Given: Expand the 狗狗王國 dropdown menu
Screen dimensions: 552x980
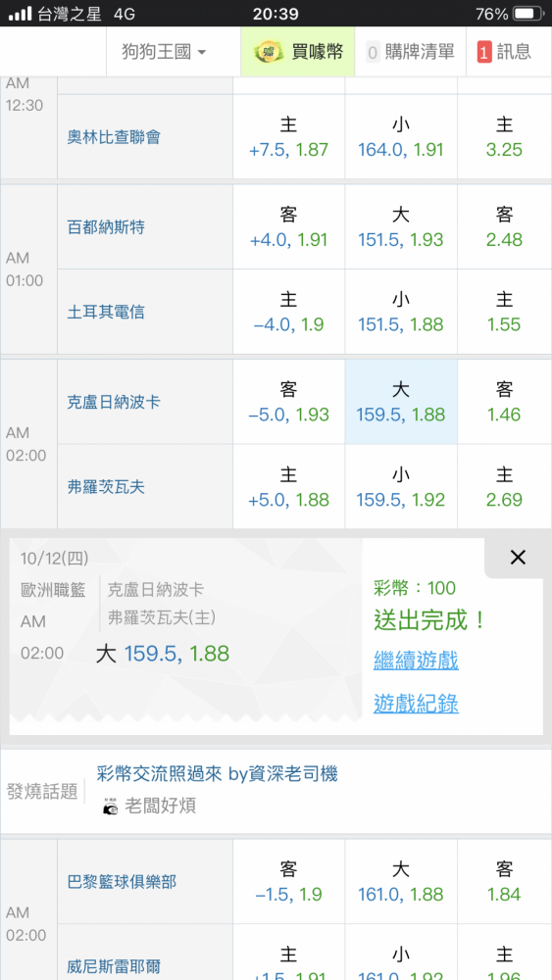Looking at the screenshot, I should point(164,53).
